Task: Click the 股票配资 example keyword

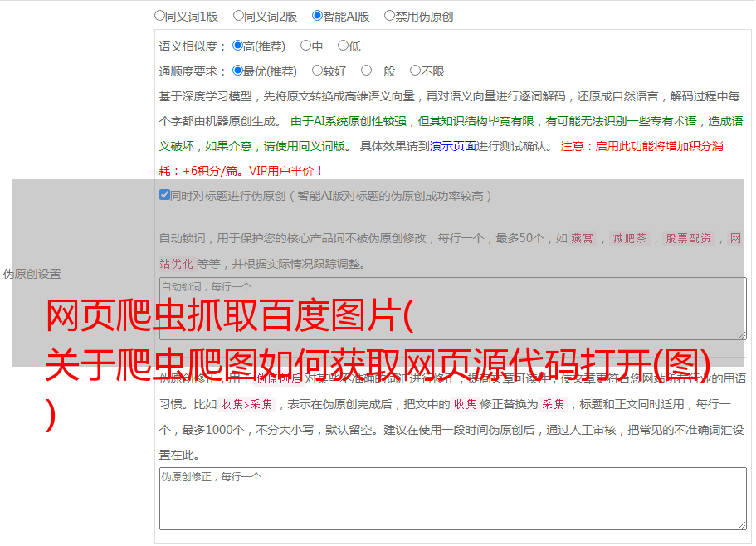Action: click(688, 238)
